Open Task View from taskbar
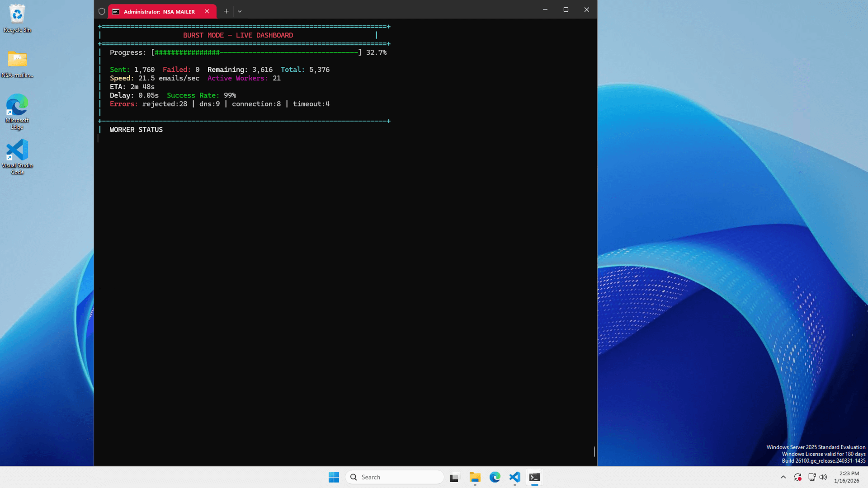The width and height of the screenshot is (868, 488). [x=454, y=477]
